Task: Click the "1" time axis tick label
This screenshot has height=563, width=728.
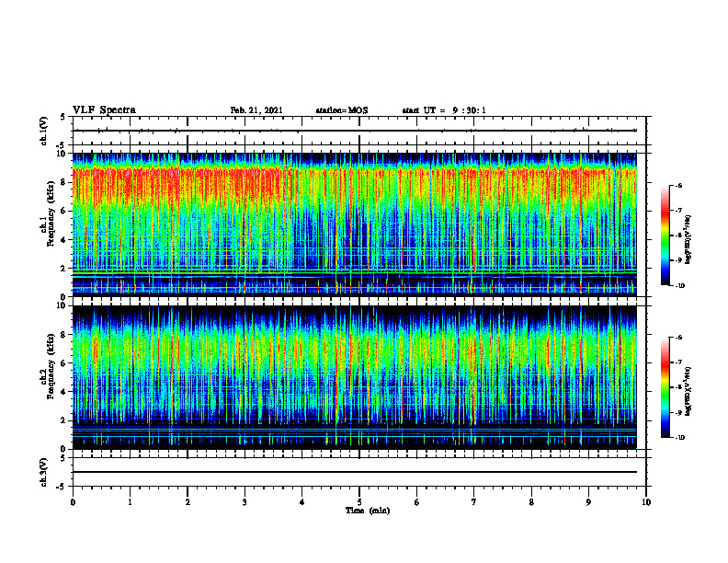Action: [130, 502]
